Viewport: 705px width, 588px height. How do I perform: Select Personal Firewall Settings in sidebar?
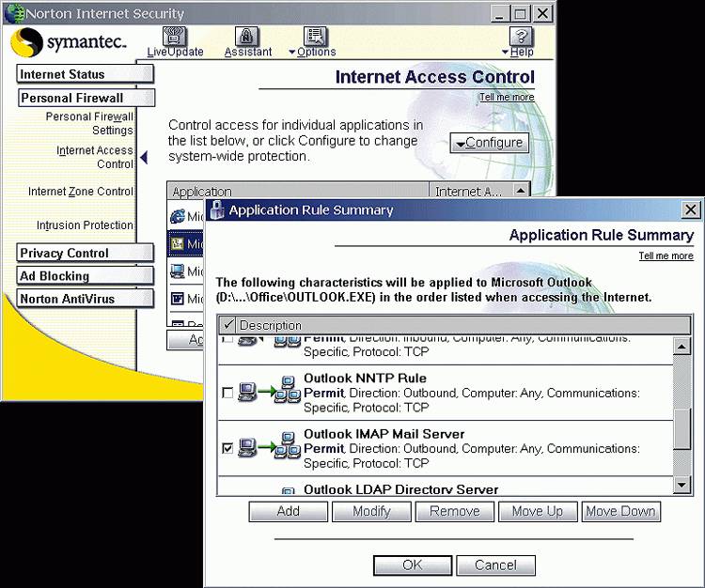89,123
